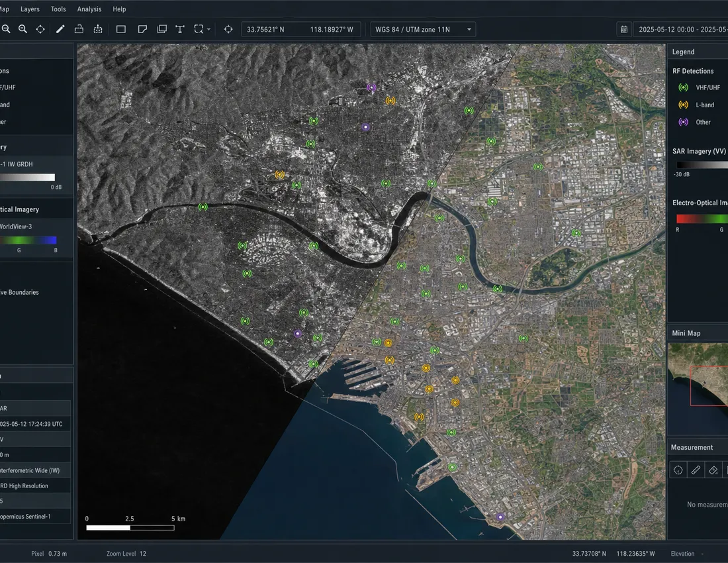Screen dimensions: 728x563
Task: Open the Analysis menu
Action: 89,9
